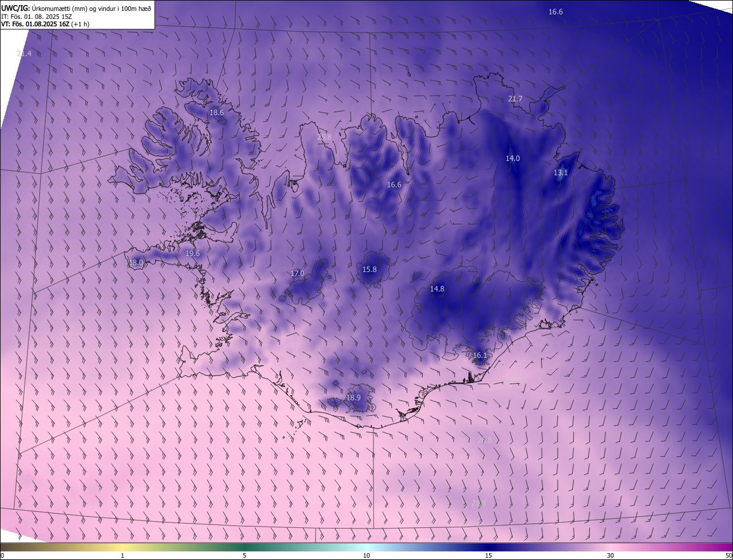Viewport: 733px width, 560px height.
Task: Click the 30 mark on color scale
Action: click(610, 555)
